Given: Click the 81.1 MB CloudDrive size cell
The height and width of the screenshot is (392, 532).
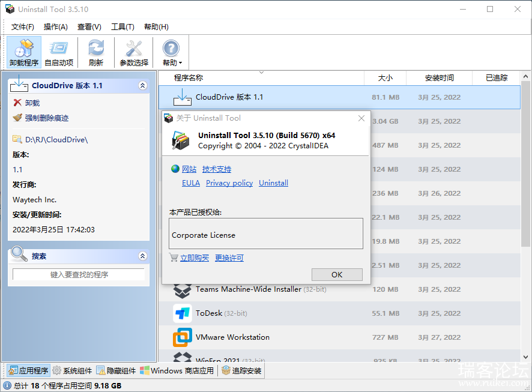Looking at the screenshot, I should coord(385,97).
